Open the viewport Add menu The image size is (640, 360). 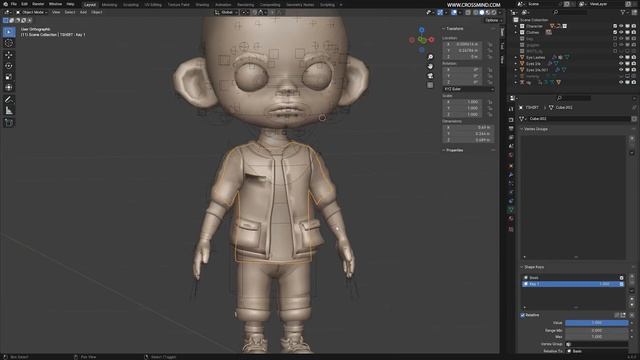83,12
